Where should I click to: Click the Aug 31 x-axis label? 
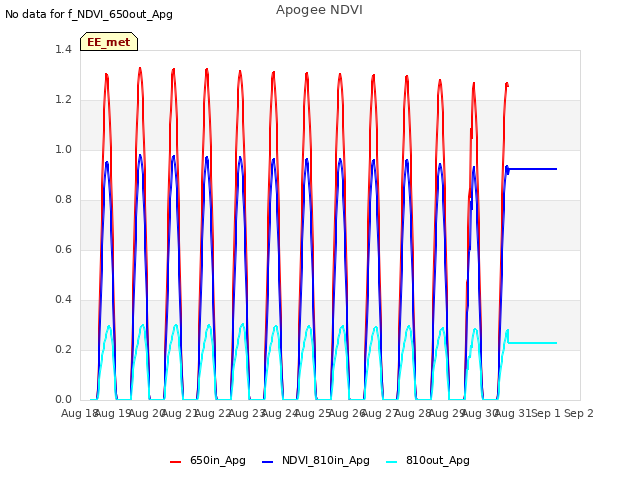click(512, 413)
